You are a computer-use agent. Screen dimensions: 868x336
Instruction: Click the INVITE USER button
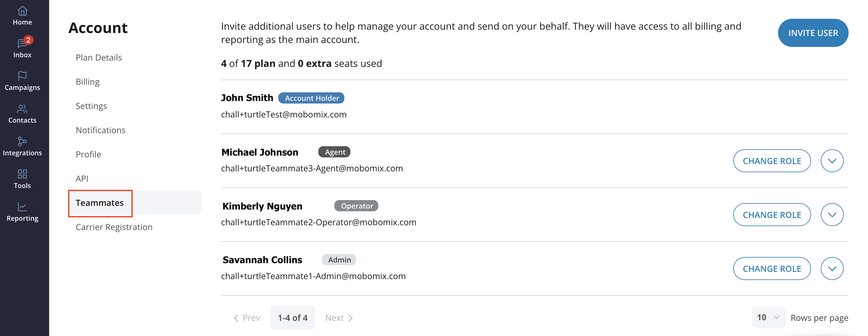pos(813,33)
